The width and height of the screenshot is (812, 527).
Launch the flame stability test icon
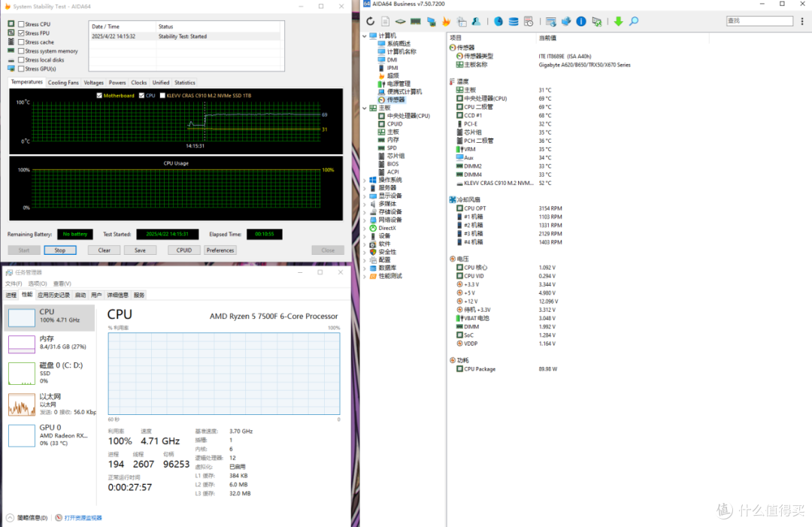coord(446,21)
